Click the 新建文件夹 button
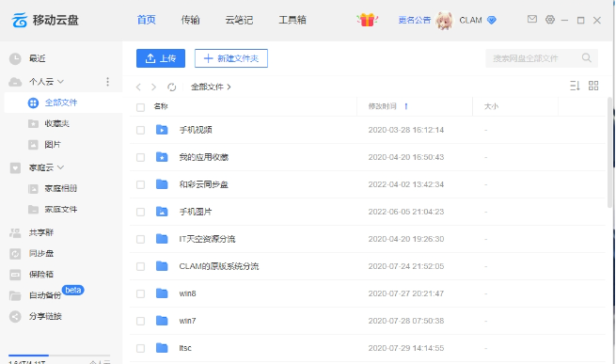 (x=231, y=58)
